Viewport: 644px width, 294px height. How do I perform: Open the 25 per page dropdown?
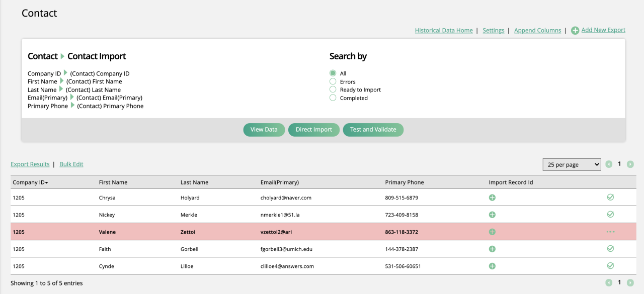tap(572, 164)
